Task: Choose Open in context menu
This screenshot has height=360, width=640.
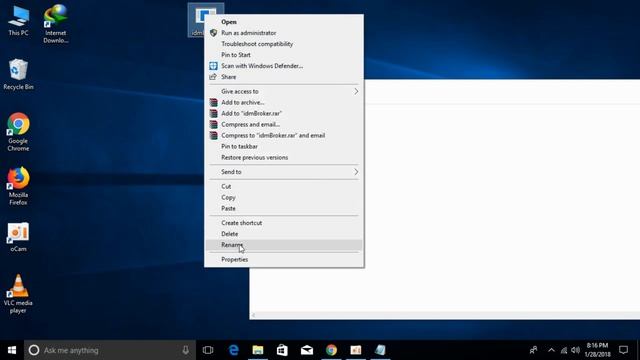Action: tap(283, 22)
